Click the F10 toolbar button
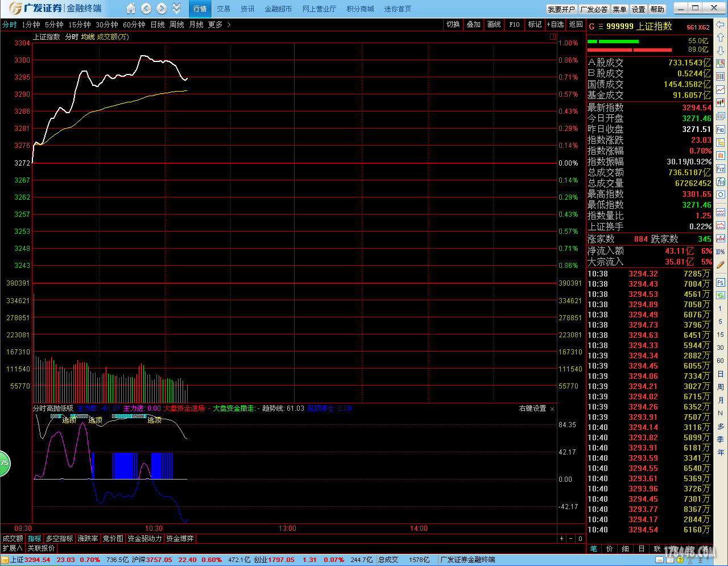 [515, 24]
